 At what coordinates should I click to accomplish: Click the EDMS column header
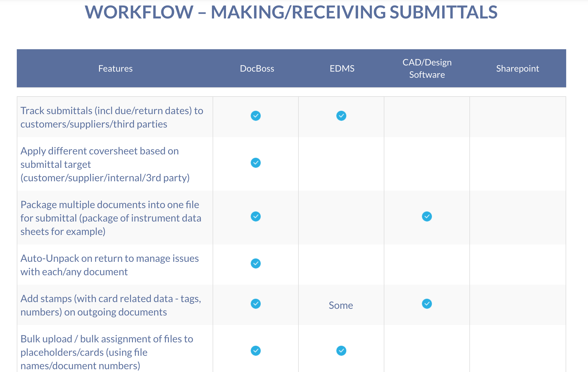tap(342, 69)
